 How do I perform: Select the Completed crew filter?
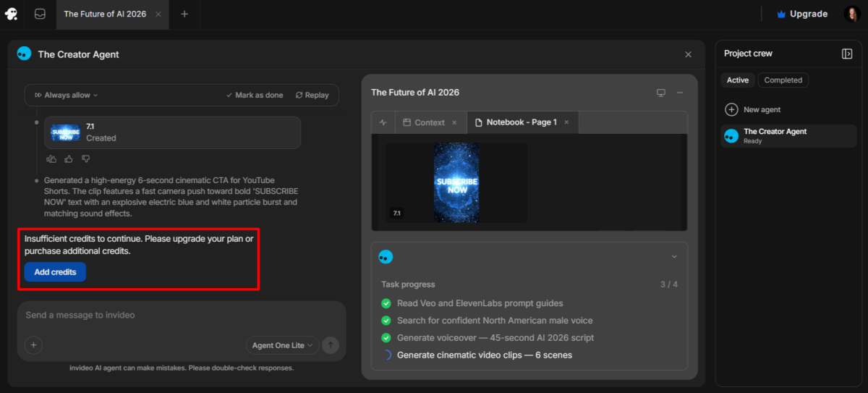pos(783,80)
